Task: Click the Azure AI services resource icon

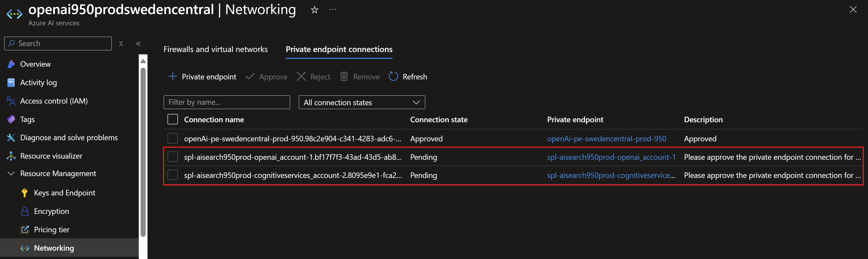Action: pyautogui.click(x=14, y=14)
